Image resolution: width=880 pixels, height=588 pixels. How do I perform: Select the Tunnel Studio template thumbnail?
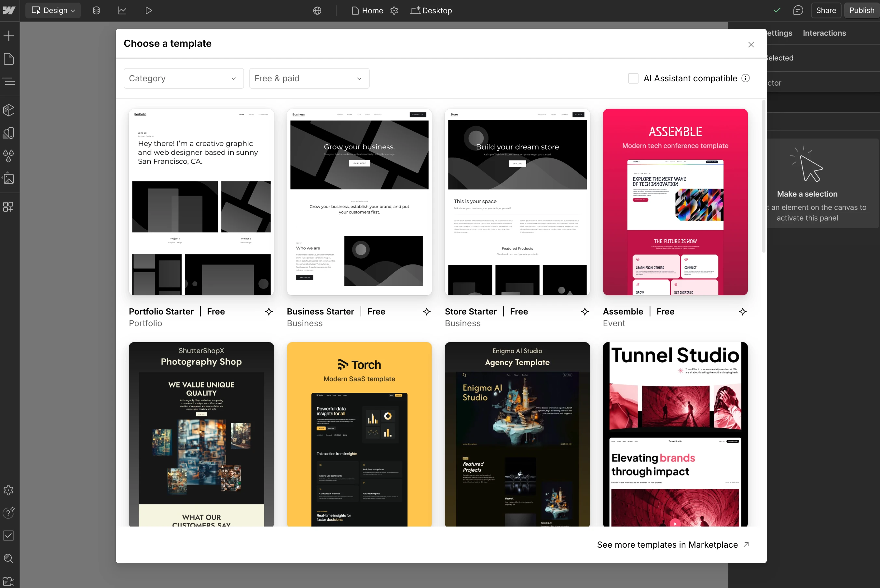coord(675,434)
